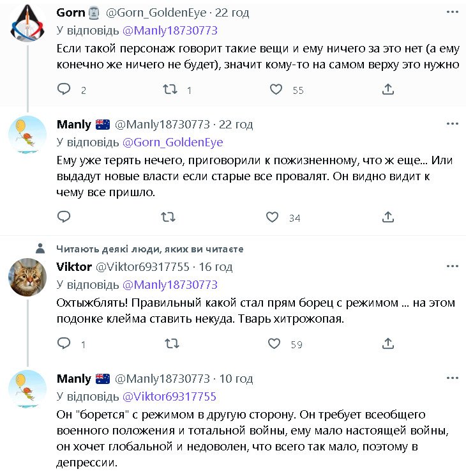
Task: Retweet Viktor's tweet
Action: (172, 344)
